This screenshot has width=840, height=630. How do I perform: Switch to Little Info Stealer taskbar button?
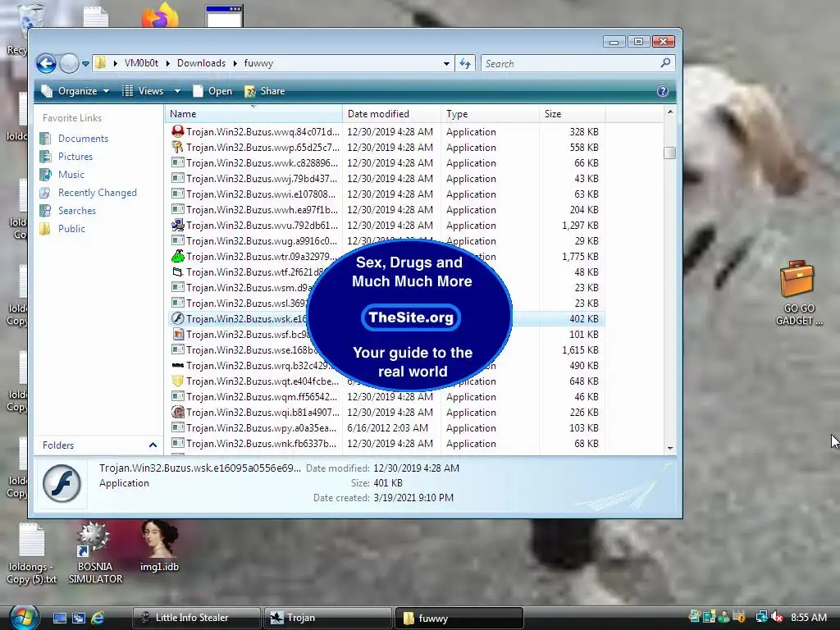tap(196, 618)
